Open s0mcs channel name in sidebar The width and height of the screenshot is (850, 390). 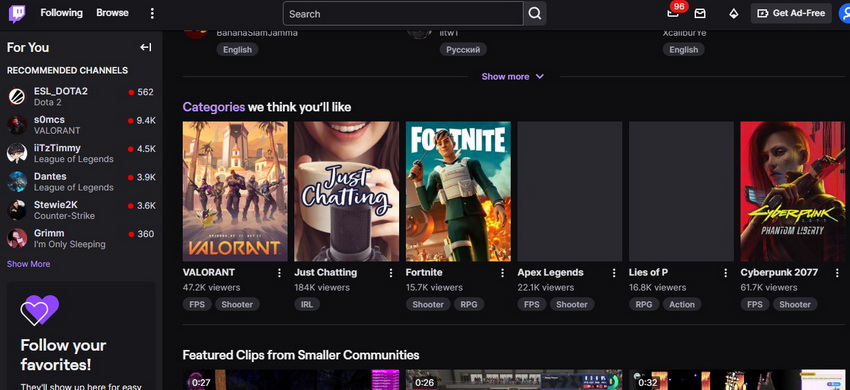(x=49, y=119)
